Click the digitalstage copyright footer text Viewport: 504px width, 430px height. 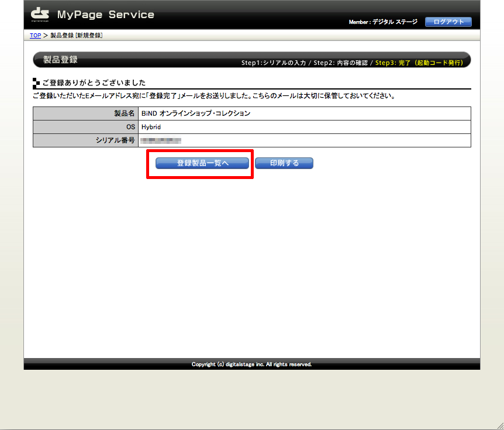pos(251,364)
